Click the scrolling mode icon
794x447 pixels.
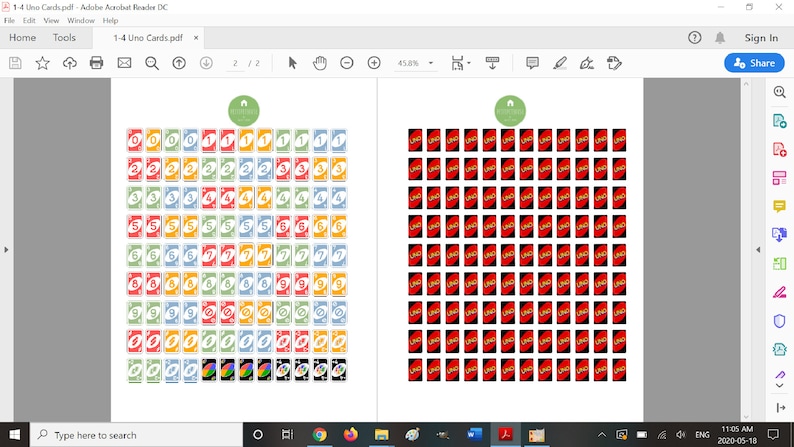click(x=492, y=63)
